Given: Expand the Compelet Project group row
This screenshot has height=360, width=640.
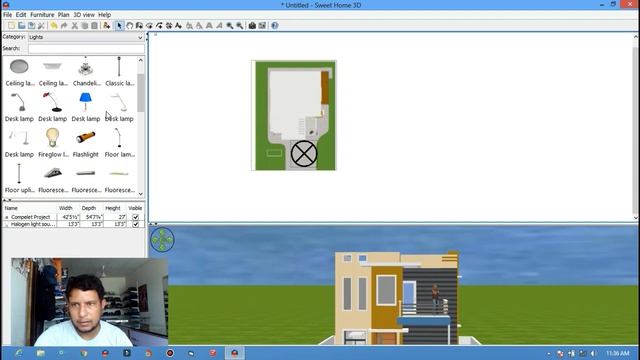Looking at the screenshot, I should 7,217.
